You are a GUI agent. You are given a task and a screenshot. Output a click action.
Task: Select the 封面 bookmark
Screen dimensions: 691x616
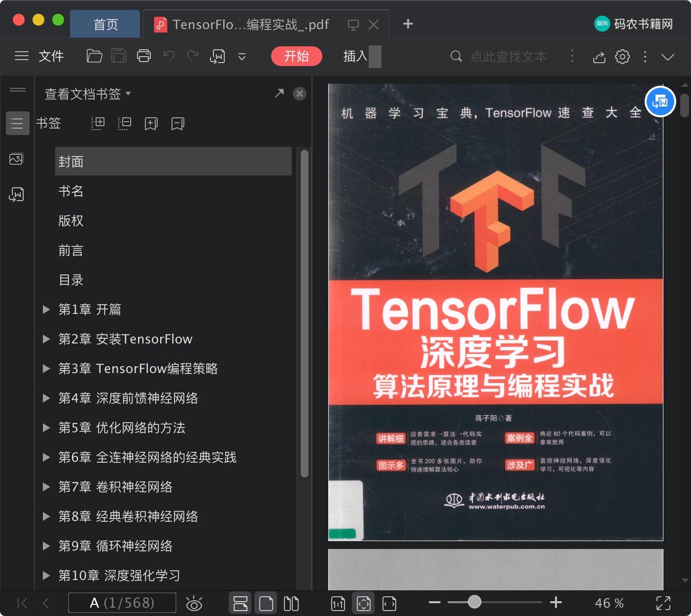click(173, 161)
